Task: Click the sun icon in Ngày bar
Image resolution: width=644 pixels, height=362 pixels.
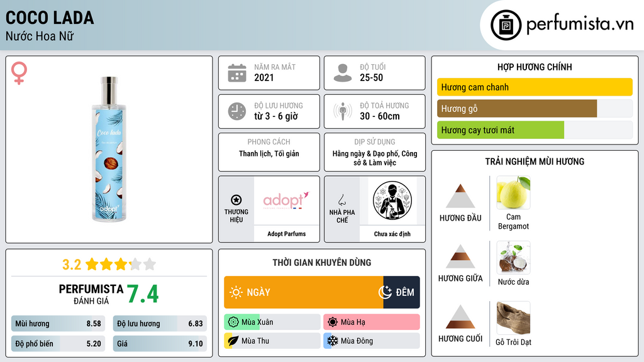Action: [x=236, y=292]
